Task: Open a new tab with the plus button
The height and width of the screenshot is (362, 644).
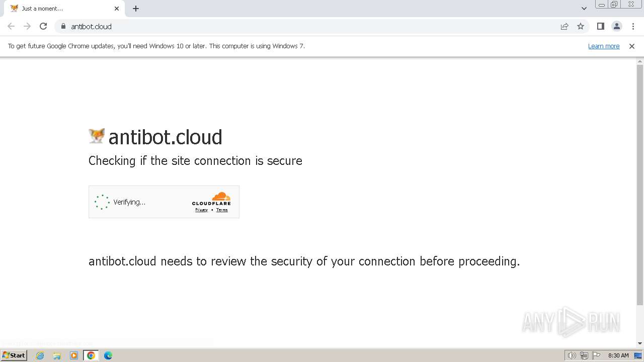Action: point(136,9)
